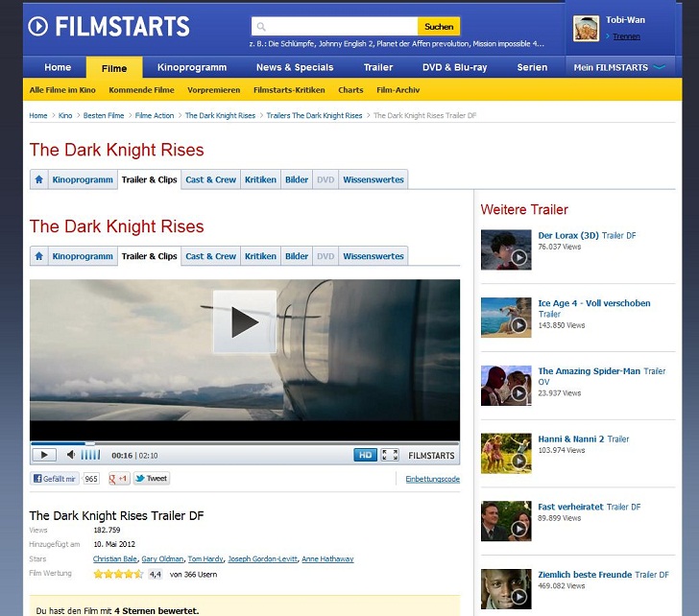Toggle HD quality in the player
Viewport: 699px width, 616px height.
365,455
